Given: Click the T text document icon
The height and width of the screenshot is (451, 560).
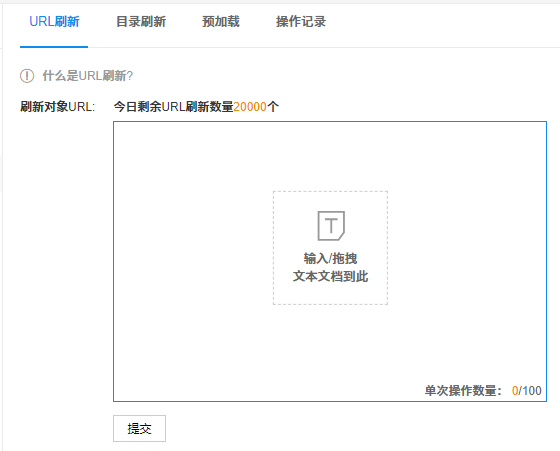Looking at the screenshot, I should click(x=331, y=226).
